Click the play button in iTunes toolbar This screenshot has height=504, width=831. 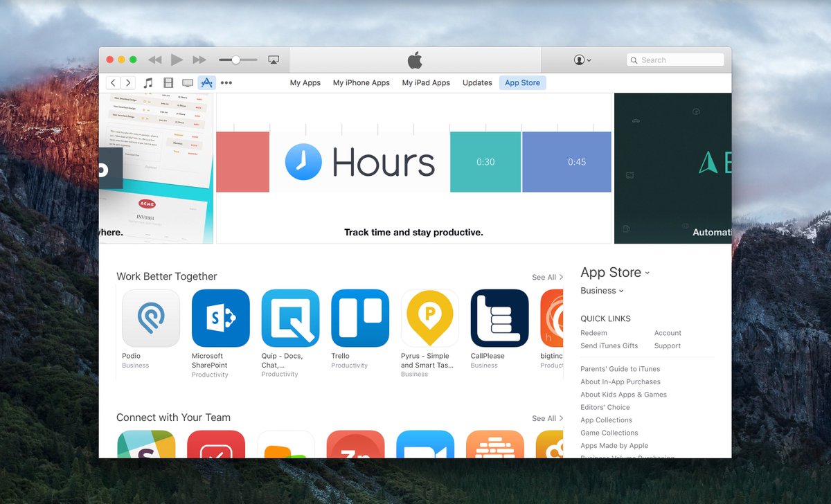(x=177, y=60)
